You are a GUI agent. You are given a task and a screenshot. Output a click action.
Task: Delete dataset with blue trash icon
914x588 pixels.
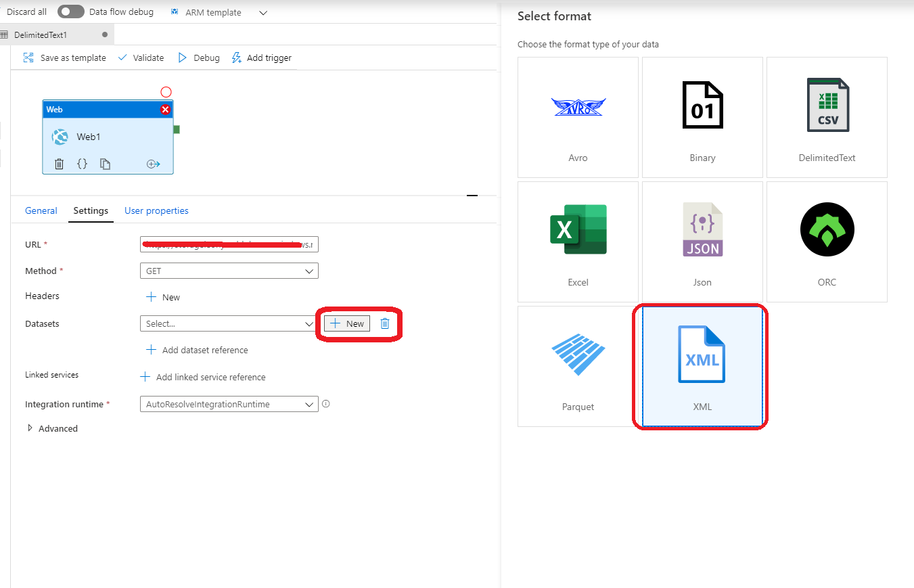(385, 323)
